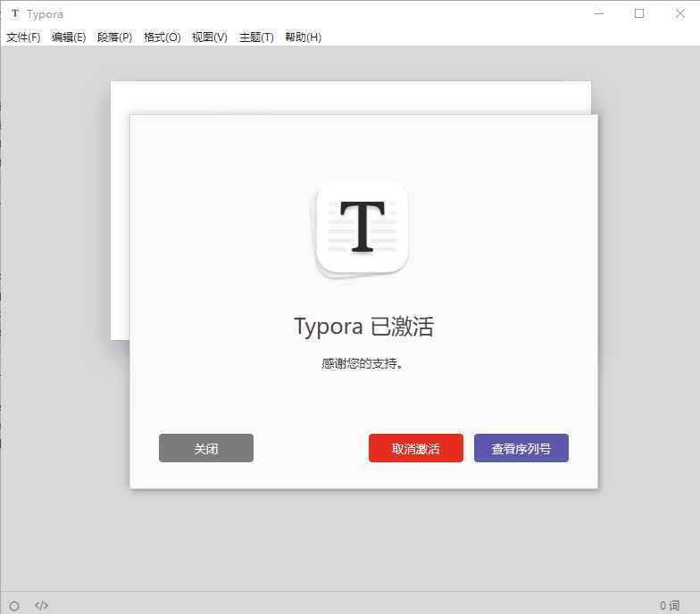
Task: Open word count '0 词' in status bar
Action: (669, 606)
